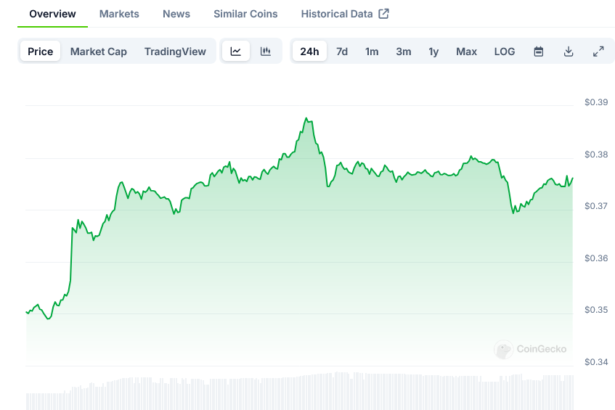
Task: Expand chart to fullscreen
Action: [x=598, y=51]
